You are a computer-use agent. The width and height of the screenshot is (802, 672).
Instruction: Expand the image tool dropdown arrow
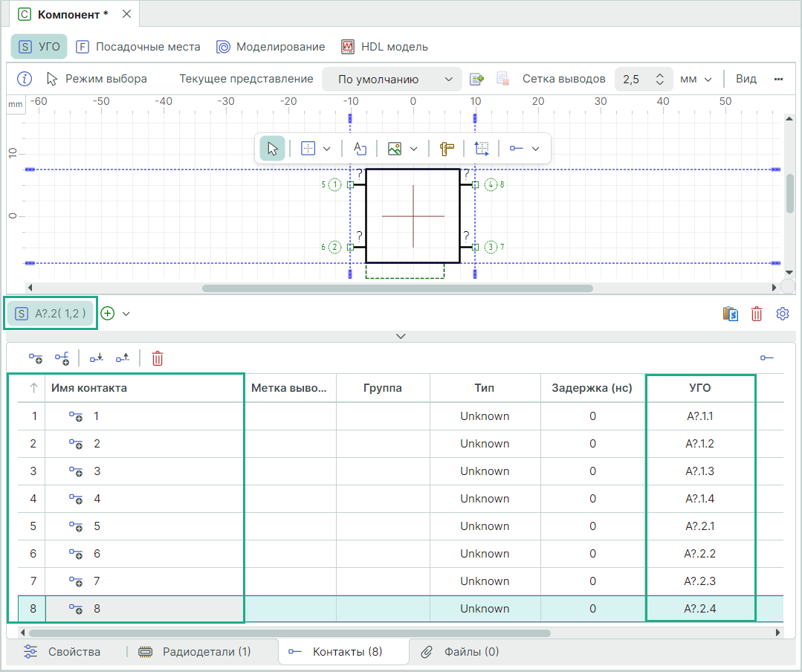(414, 148)
